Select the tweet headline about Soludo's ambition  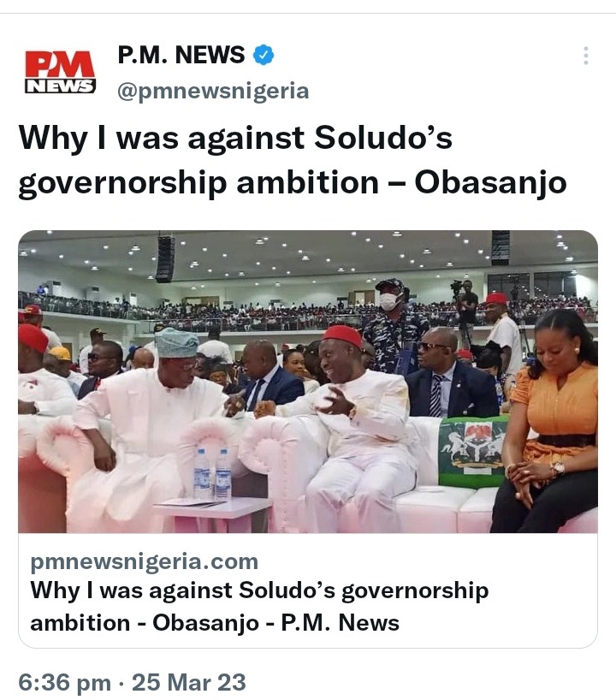(293, 160)
